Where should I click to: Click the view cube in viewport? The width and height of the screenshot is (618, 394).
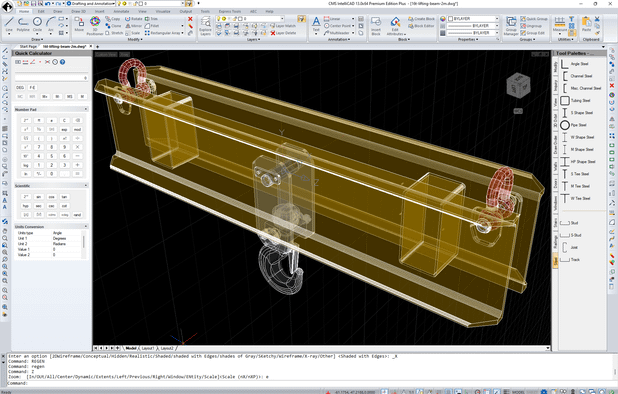coord(517,85)
